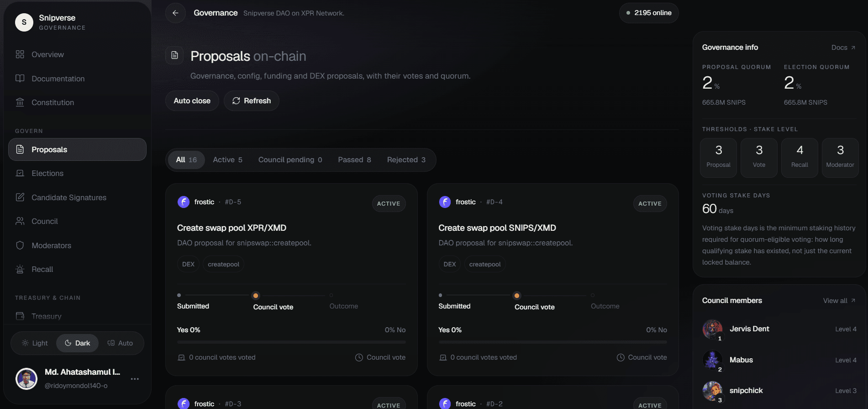Image resolution: width=868 pixels, height=409 pixels.
Task: Click the frostic avatar on proposal #D-4
Action: pyautogui.click(x=445, y=202)
